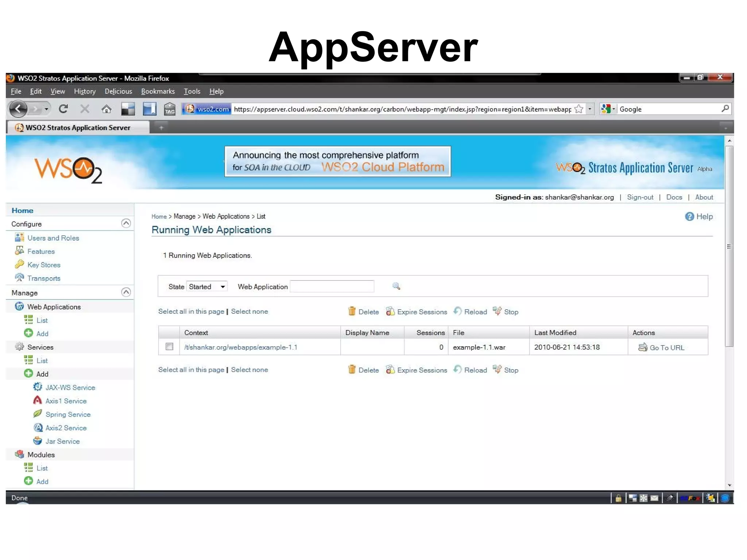Screen dimensions: 747x560
Task: Open /t/shankar.org/webapps/example-1.1 context link
Action: [241, 347]
